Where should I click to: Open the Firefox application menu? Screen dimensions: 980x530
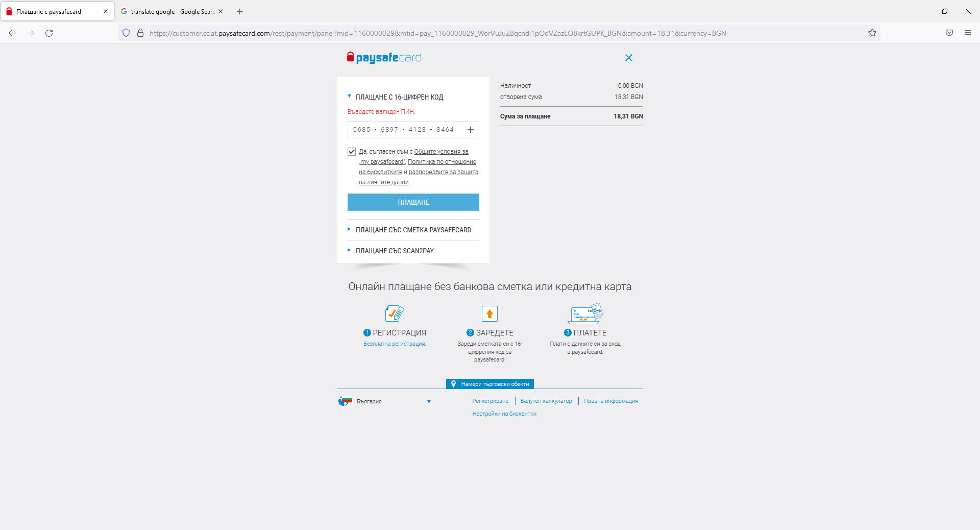pos(968,33)
